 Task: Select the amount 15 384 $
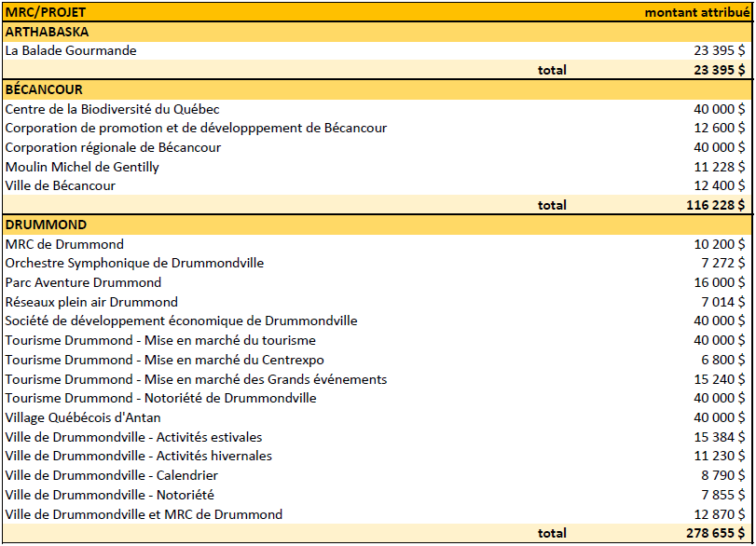(x=720, y=438)
